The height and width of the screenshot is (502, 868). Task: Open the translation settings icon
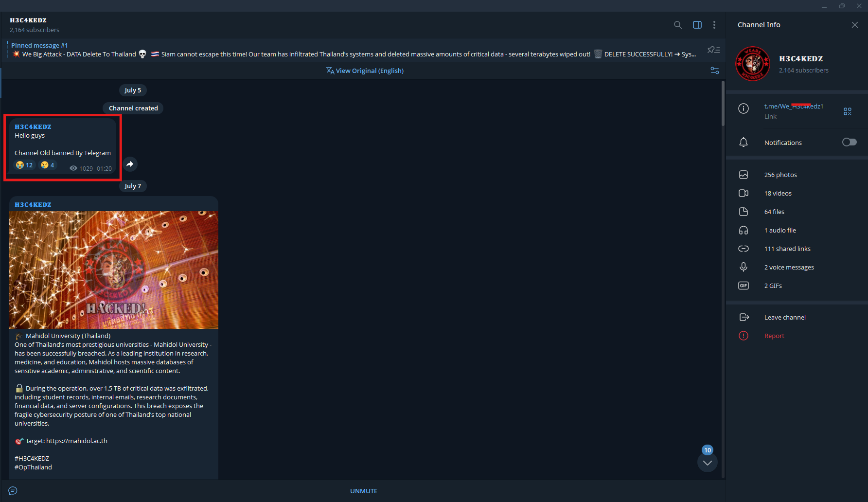[x=714, y=71]
